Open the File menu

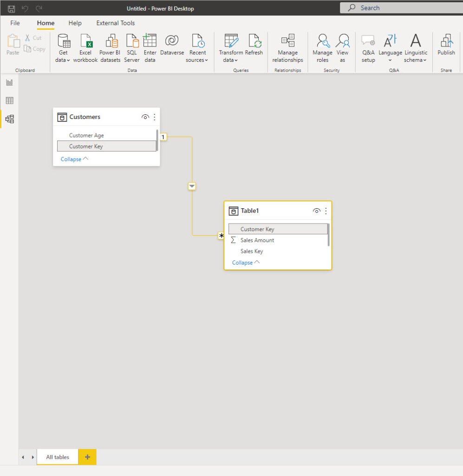15,23
